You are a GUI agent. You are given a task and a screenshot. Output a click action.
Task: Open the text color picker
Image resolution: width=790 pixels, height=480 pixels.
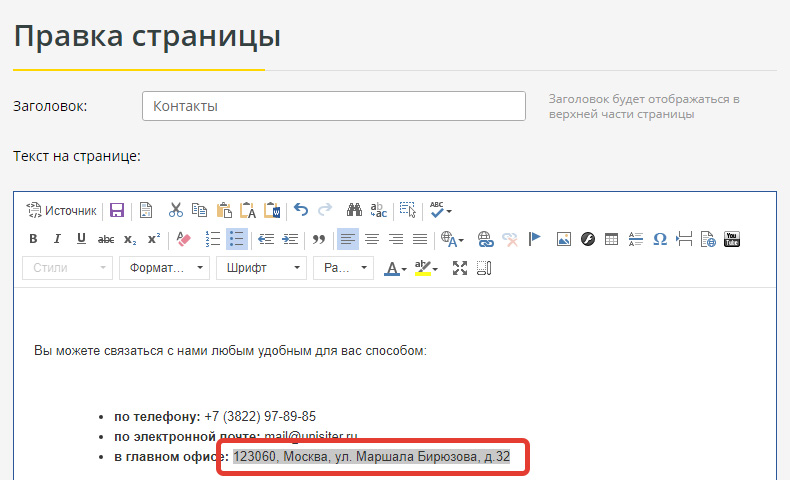pyautogui.click(x=396, y=268)
